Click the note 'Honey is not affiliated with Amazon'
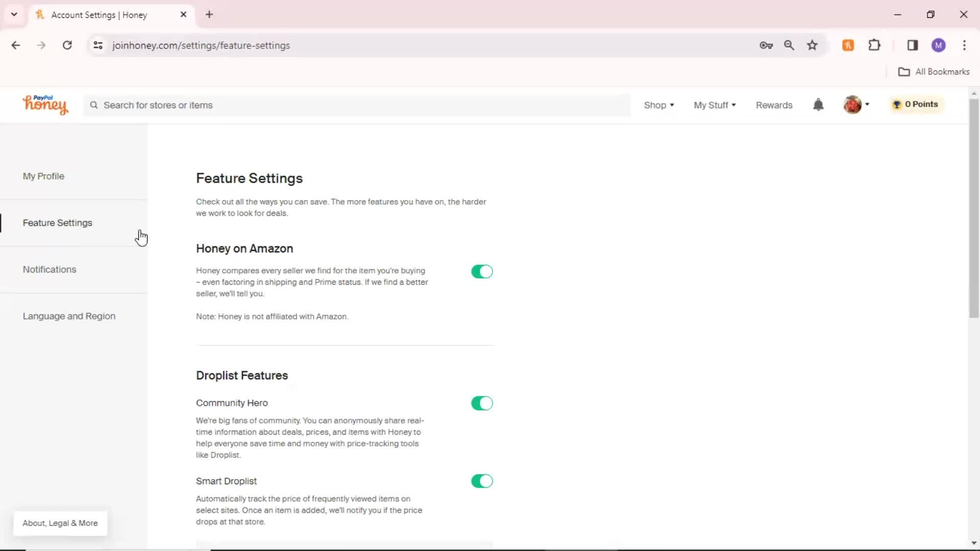Viewport: 980px width, 551px height. point(272,317)
